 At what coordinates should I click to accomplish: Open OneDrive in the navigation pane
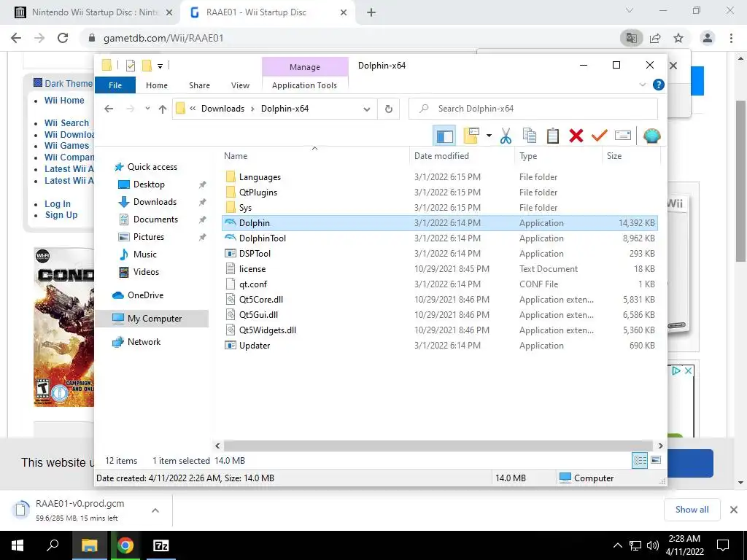pos(145,295)
